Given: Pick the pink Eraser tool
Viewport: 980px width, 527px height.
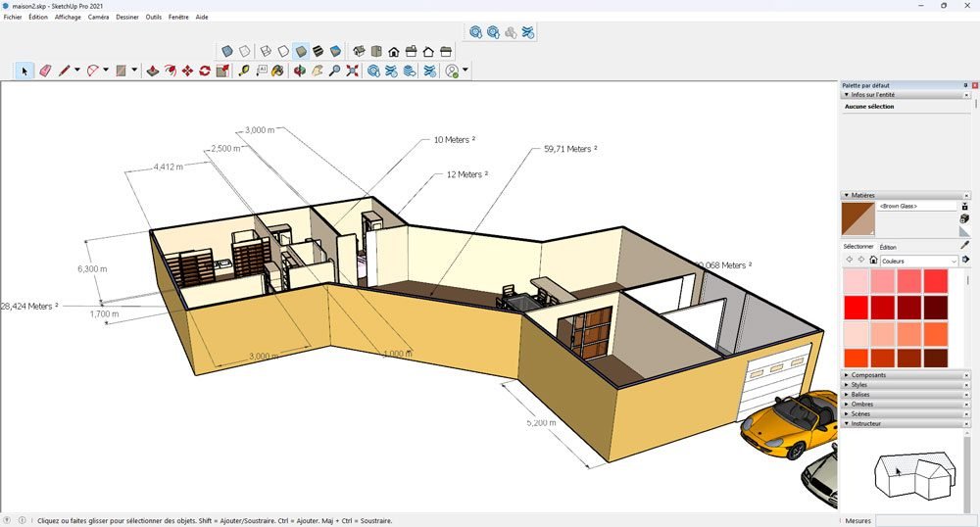Looking at the screenshot, I should (45, 72).
